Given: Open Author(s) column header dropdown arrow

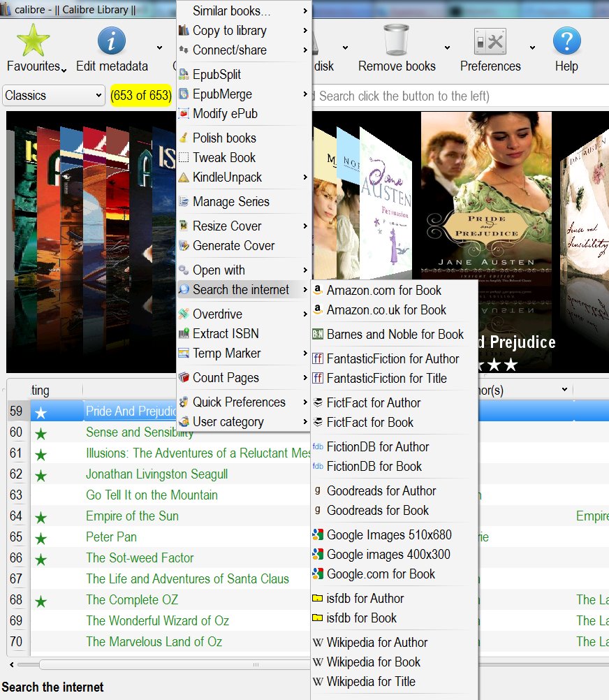Looking at the screenshot, I should tap(564, 390).
